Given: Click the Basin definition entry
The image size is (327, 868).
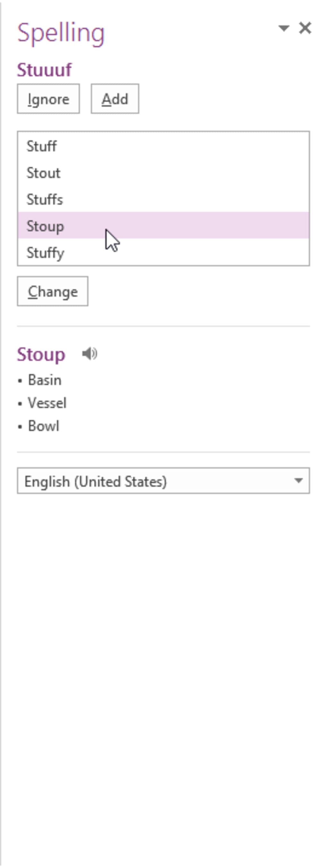Looking at the screenshot, I should pos(45,380).
